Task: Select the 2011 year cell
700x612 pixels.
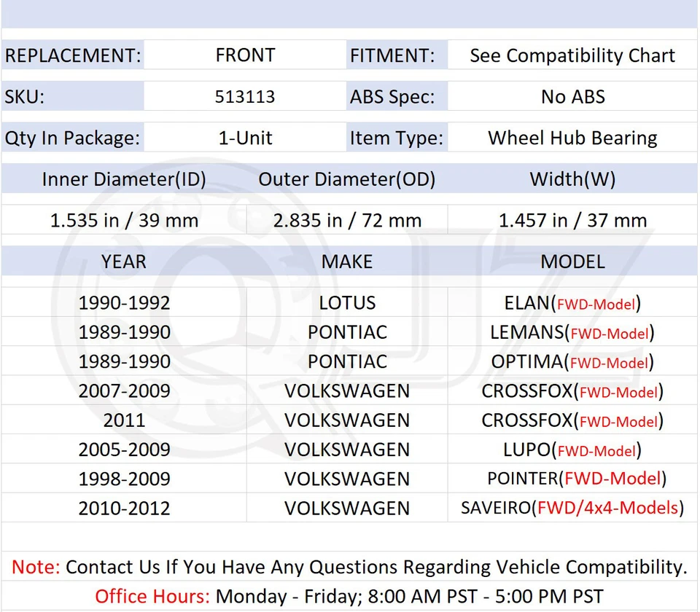Action: point(125,420)
